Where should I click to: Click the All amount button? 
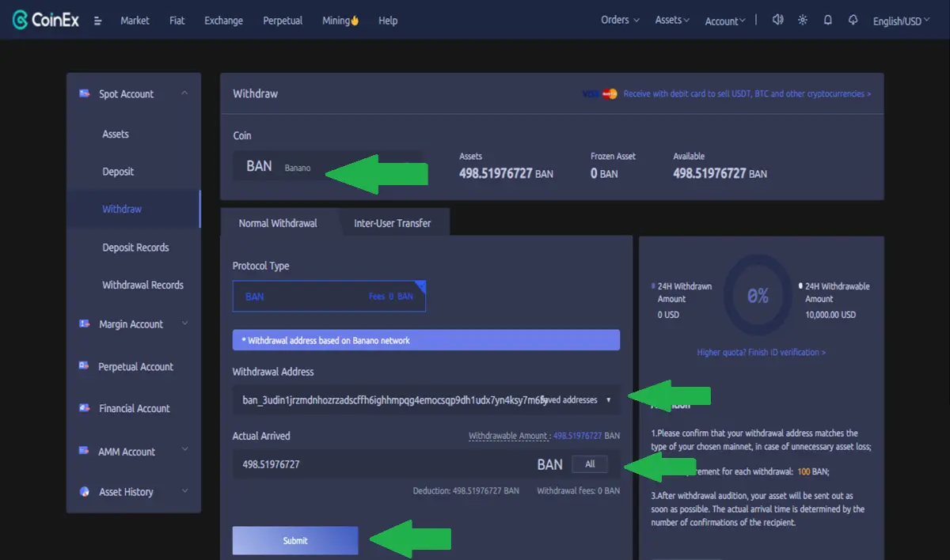coord(590,464)
